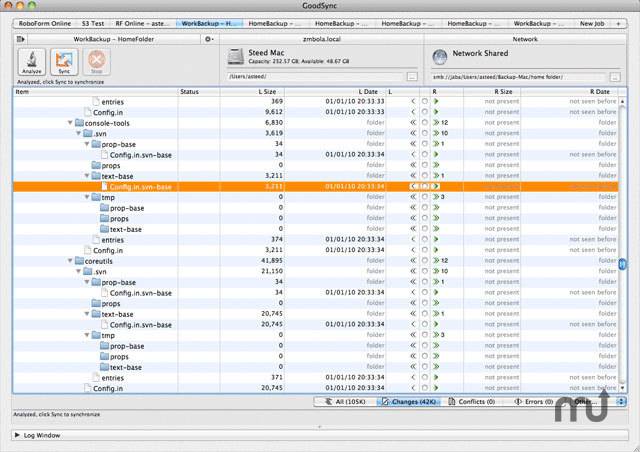640x452 pixels.
Task: Select the highlighted Config.in.svn-base orange row
Action: (x=316, y=187)
